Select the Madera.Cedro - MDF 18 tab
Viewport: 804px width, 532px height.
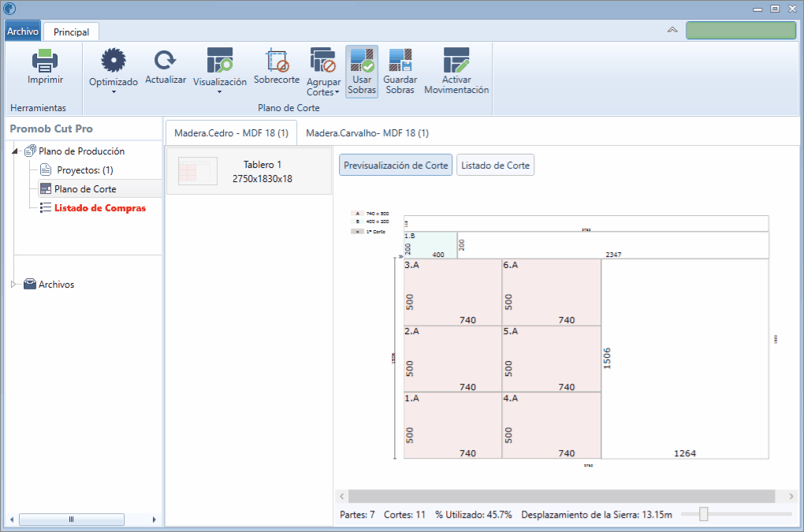(x=231, y=133)
